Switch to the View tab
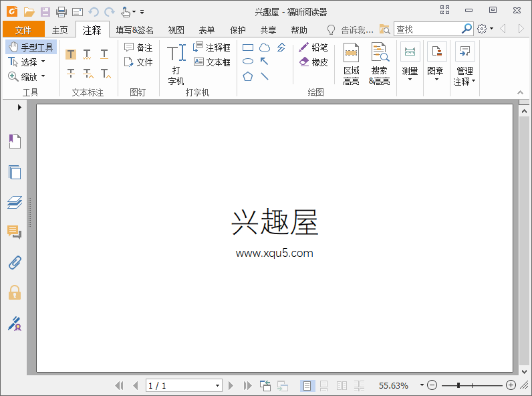The width and height of the screenshot is (532, 396). [176, 30]
